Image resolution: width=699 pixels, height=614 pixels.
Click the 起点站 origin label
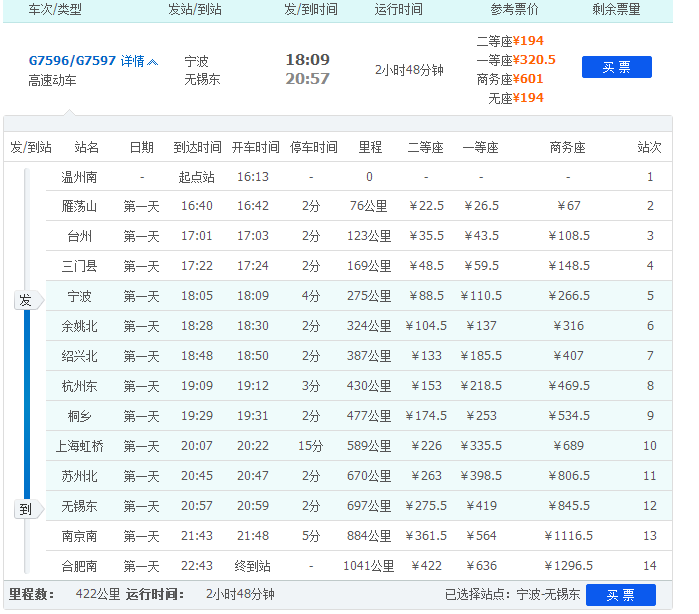[x=197, y=177]
